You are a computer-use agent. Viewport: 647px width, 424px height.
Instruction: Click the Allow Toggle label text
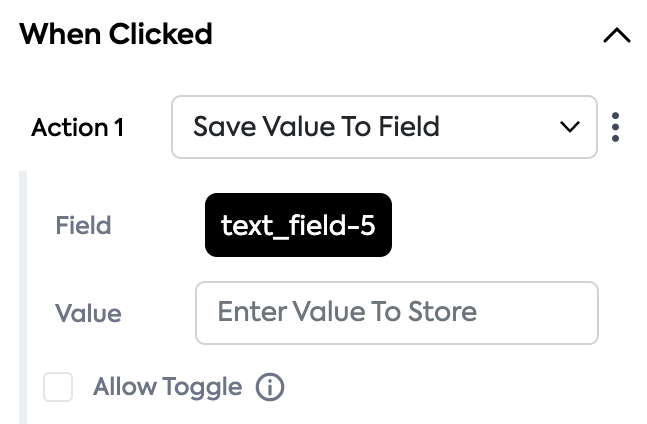click(167, 387)
